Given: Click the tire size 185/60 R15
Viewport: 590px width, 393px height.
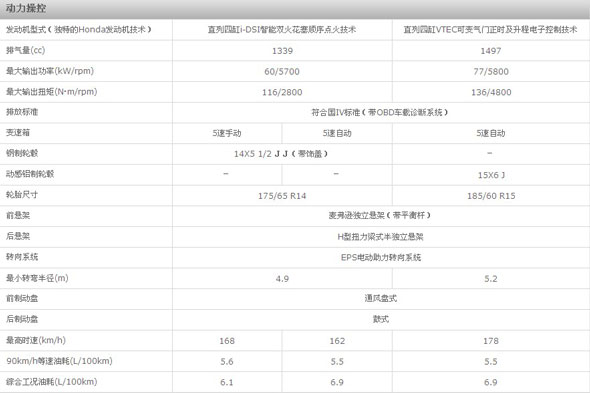Looking at the screenshot, I should tap(491, 196).
